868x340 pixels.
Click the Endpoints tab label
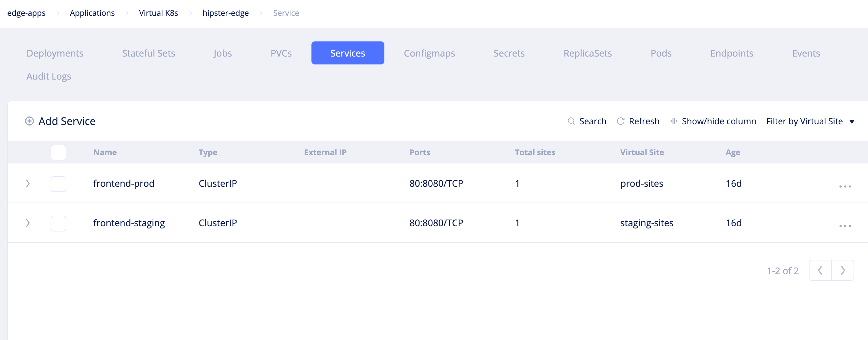(x=732, y=53)
